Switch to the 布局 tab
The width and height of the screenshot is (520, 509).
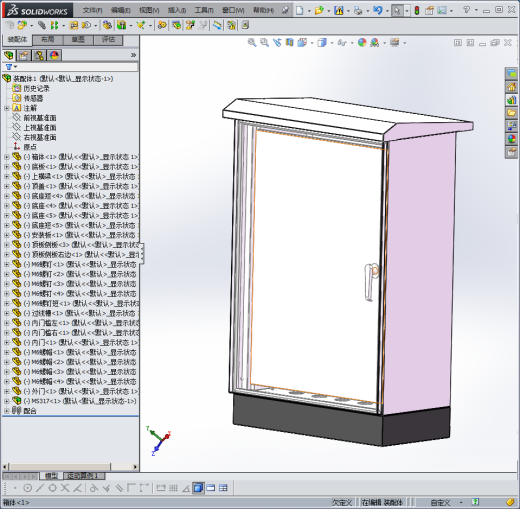(48, 40)
